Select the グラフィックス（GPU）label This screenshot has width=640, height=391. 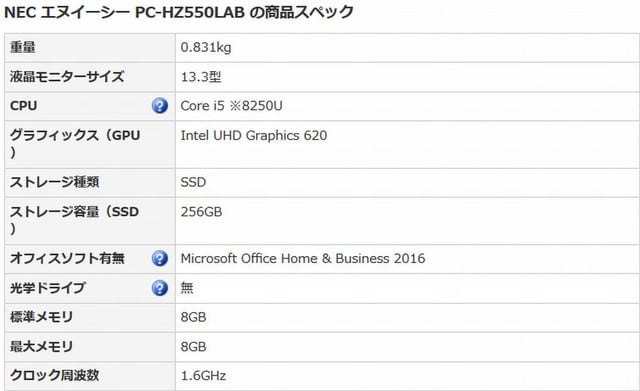(x=75, y=143)
